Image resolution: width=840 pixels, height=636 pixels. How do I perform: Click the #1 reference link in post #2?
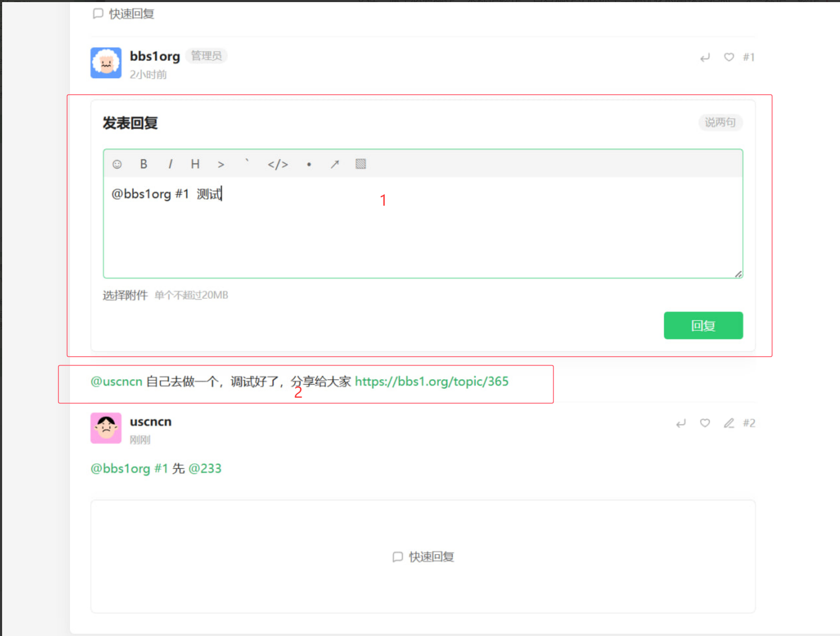tap(161, 468)
